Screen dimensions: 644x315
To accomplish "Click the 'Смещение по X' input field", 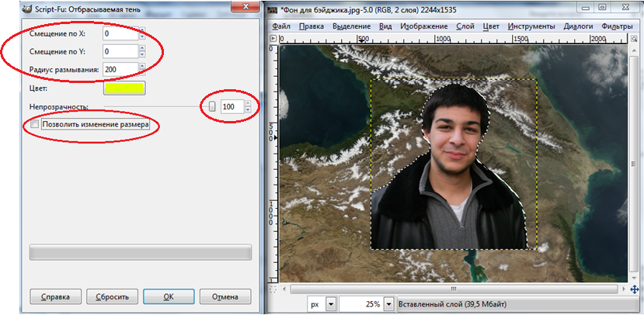I will point(120,33).
